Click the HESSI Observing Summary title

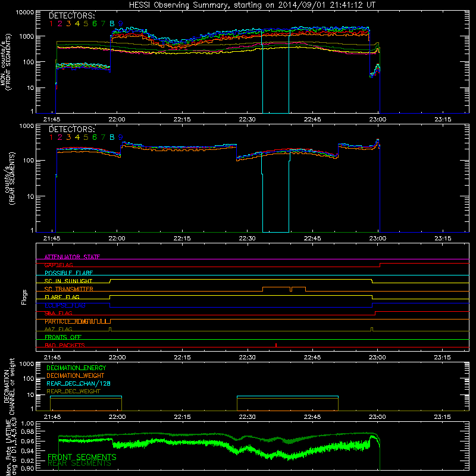(x=252, y=5)
